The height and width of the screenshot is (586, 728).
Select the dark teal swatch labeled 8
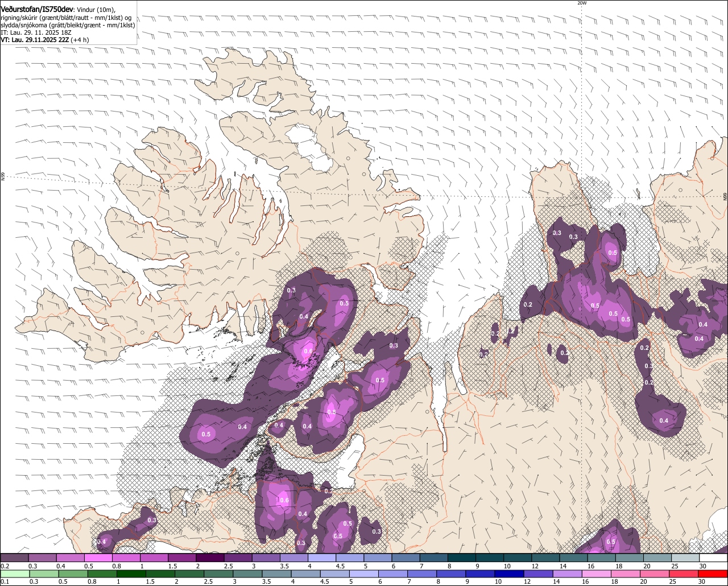462,558
